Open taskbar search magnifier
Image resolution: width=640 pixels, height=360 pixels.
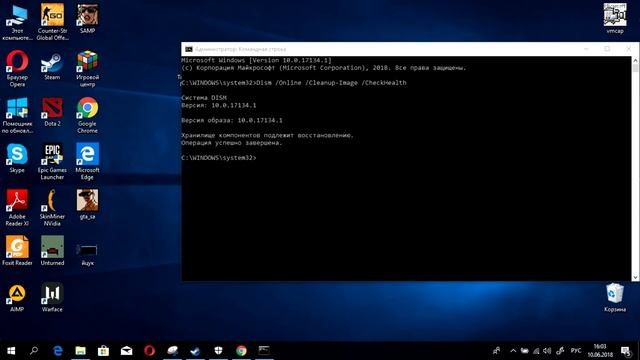tap(34, 351)
